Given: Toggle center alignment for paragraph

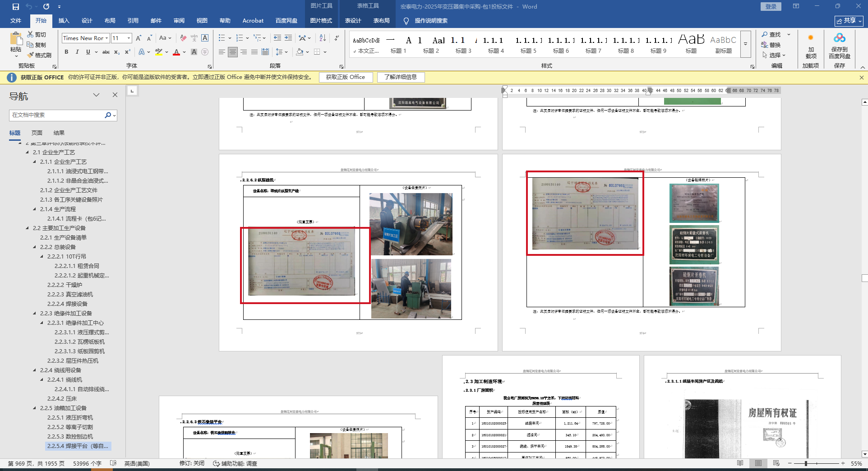Looking at the screenshot, I should coord(232,52).
